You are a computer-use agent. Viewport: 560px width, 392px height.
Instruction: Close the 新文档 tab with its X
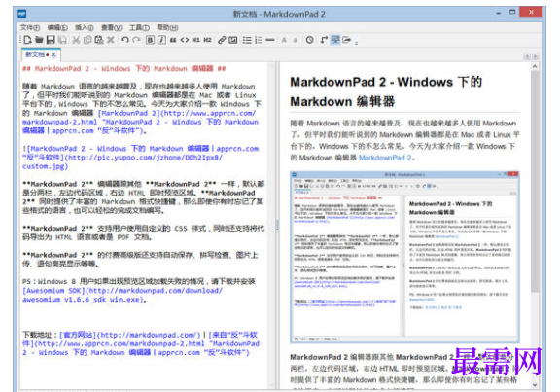[53, 54]
